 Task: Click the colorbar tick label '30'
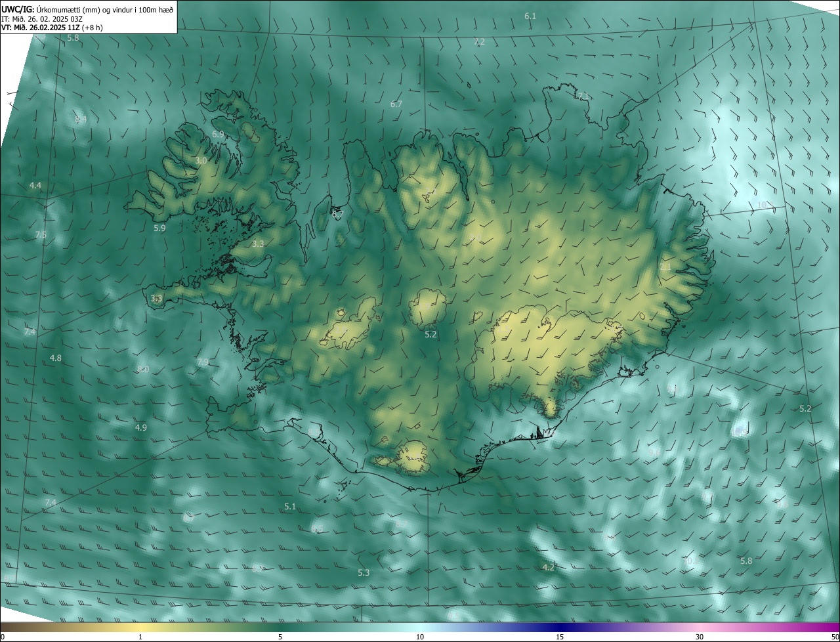coord(700,637)
